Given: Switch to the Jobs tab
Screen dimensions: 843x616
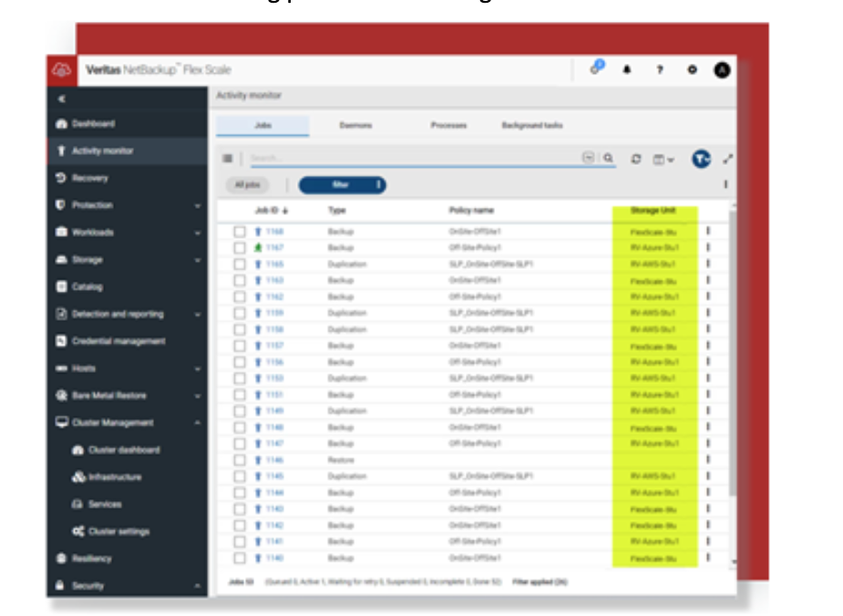Looking at the screenshot, I should [x=262, y=125].
